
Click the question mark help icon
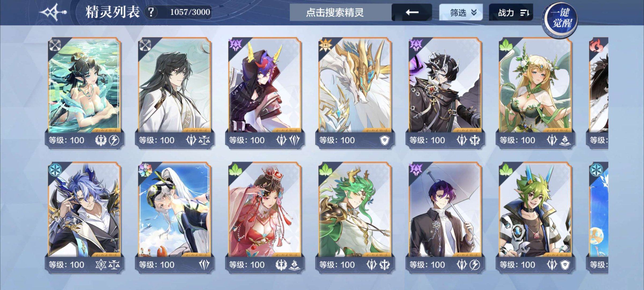click(x=151, y=12)
